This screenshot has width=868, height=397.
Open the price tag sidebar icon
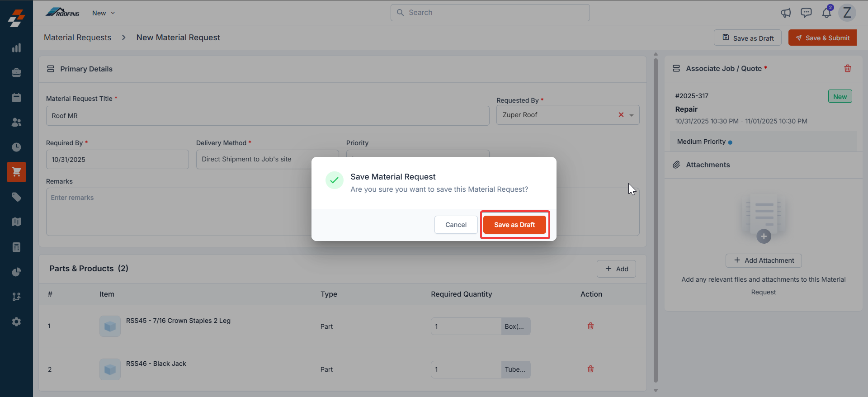(16, 197)
